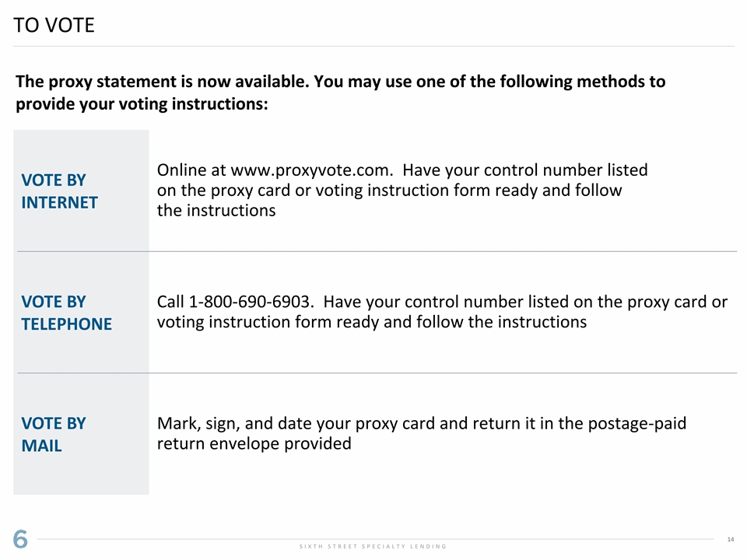Click the slide page number 14
This screenshot has height=560, width=747.
tap(730, 540)
